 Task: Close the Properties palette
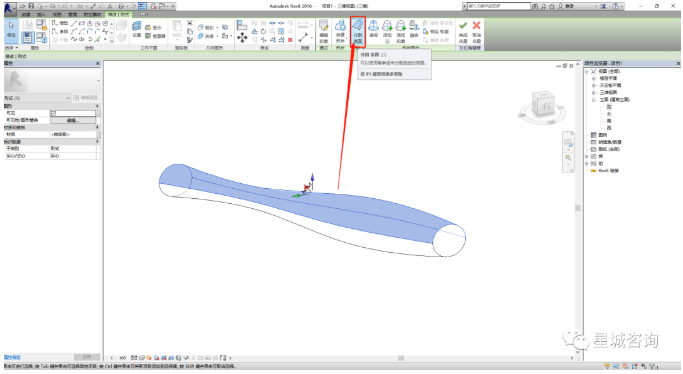click(98, 64)
